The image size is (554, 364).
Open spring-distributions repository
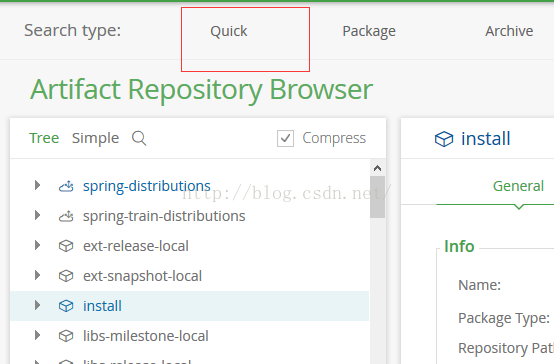click(x=147, y=186)
